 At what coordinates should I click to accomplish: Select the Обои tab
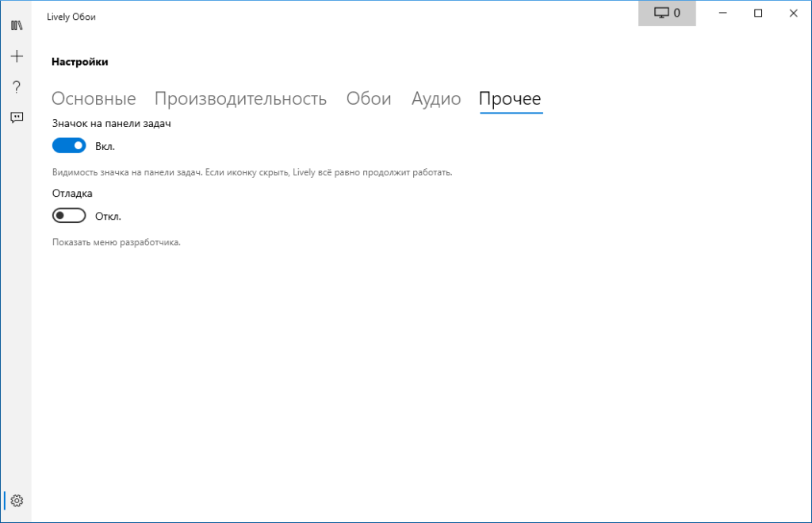368,98
